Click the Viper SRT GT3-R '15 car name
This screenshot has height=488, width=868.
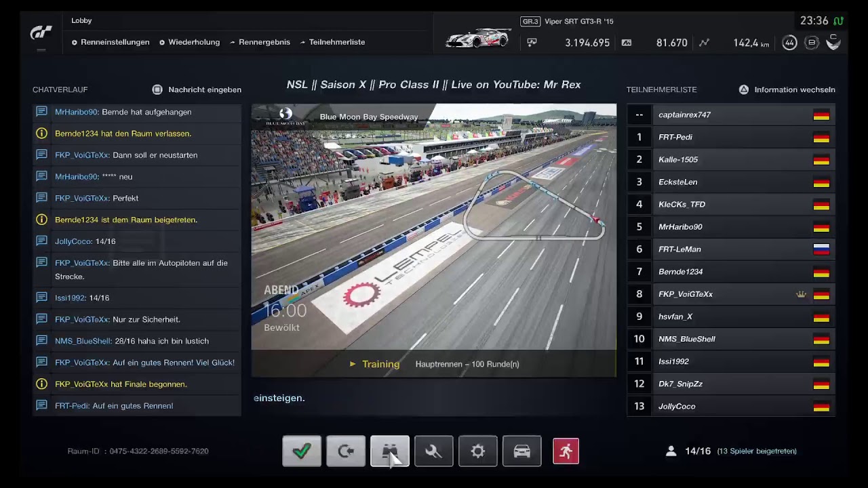pyautogui.click(x=579, y=22)
